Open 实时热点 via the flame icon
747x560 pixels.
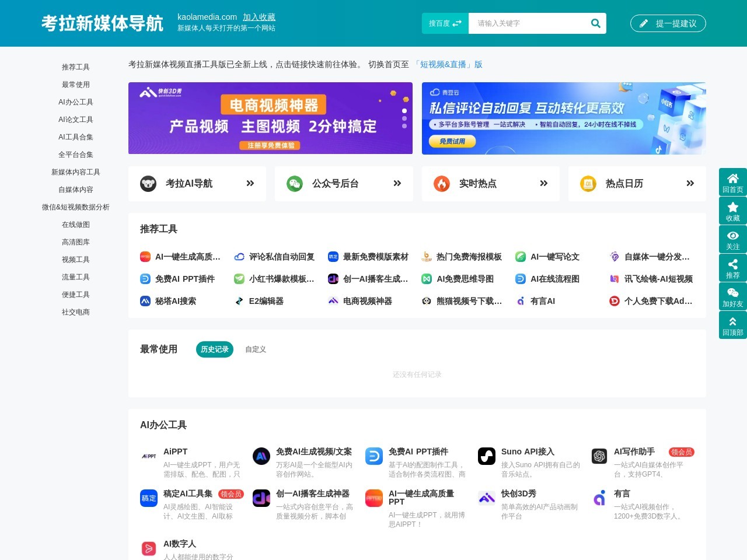[x=442, y=183]
